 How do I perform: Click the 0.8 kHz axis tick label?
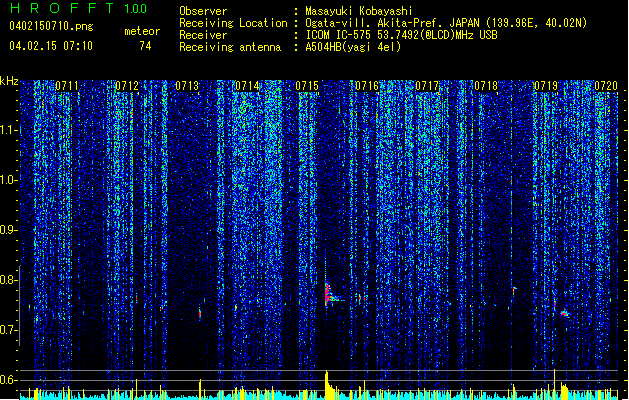(x=8, y=280)
